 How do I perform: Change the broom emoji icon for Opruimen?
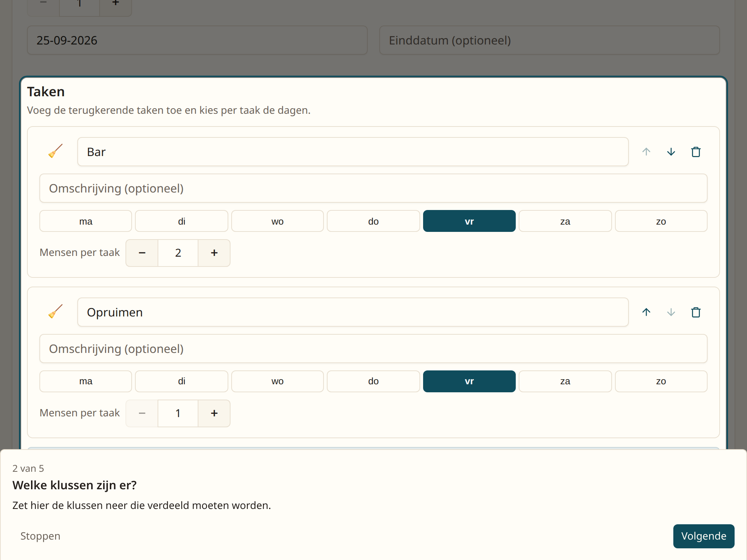55,312
